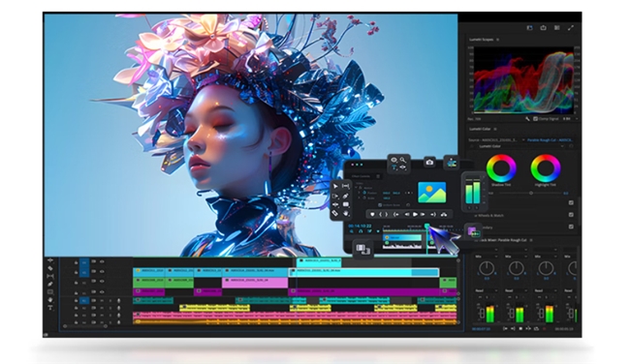Click the play button in floating transport bar
Viewport: 630px width, 364px height.
pyautogui.click(x=415, y=214)
